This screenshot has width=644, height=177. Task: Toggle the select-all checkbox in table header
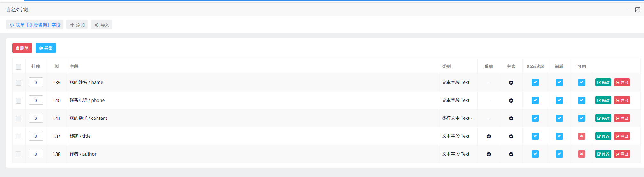pos(19,67)
